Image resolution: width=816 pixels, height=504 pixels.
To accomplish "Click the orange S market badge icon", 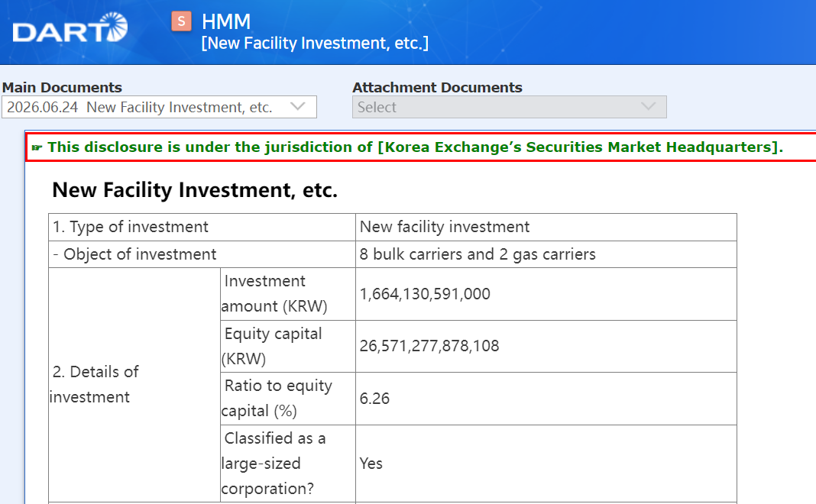I will click(x=181, y=21).
